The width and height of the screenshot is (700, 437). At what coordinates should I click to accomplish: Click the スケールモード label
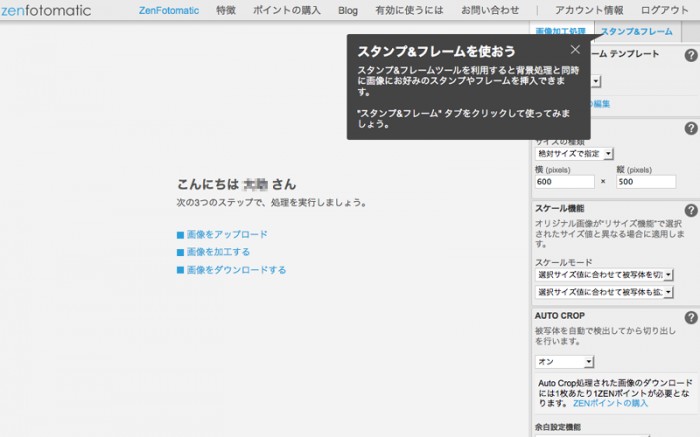(563, 262)
